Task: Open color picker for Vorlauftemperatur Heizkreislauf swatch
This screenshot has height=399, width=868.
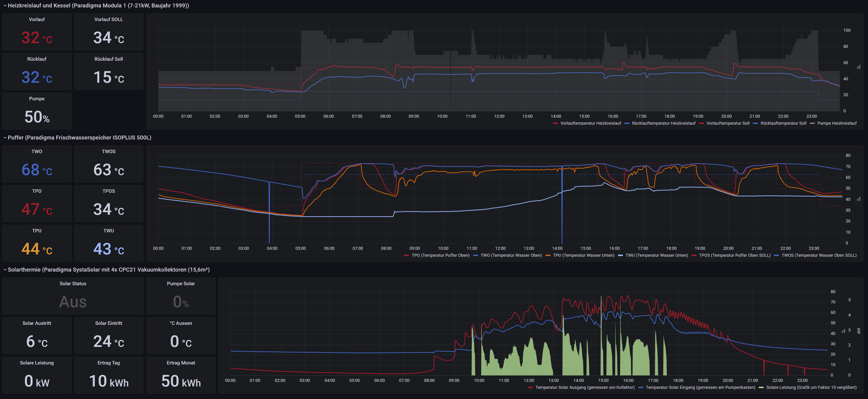Action: coord(555,123)
